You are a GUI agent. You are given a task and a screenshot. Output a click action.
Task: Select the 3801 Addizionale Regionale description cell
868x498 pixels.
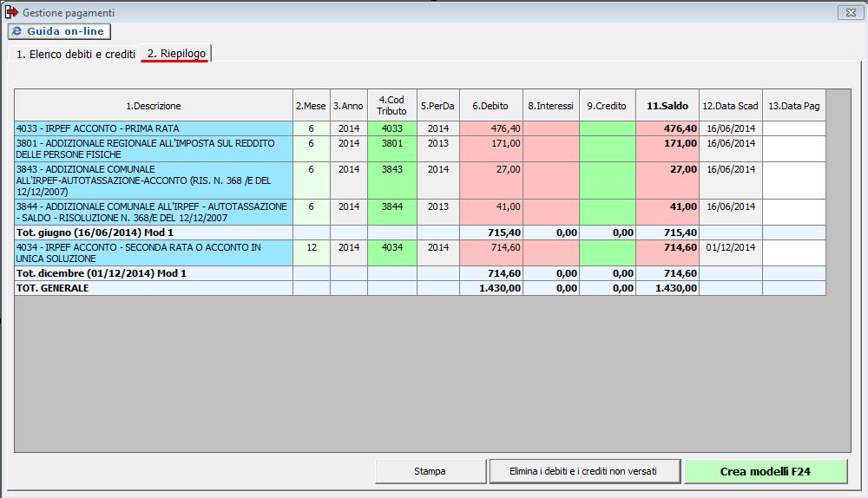tap(154, 148)
